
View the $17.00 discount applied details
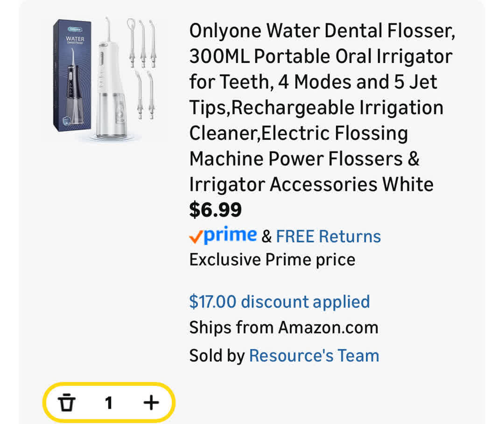279,302
